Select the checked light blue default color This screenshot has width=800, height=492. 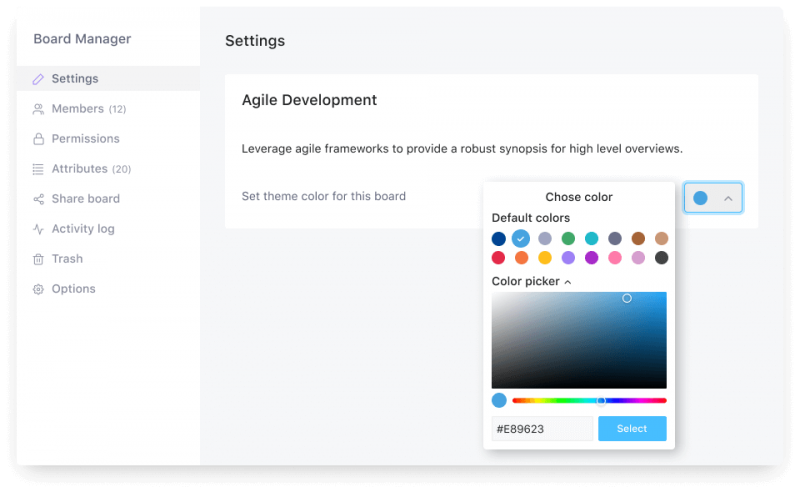click(521, 239)
